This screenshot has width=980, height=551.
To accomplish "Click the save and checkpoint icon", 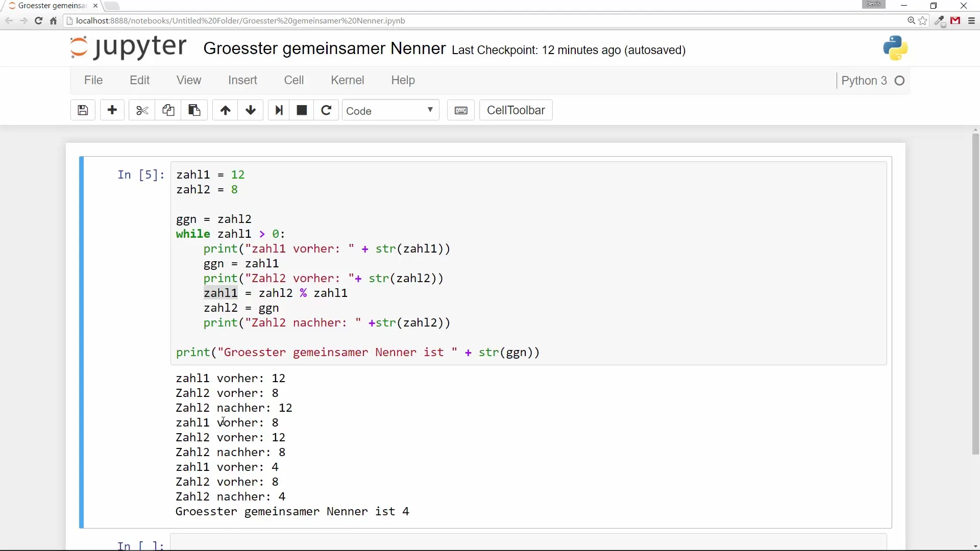I will coord(83,110).
